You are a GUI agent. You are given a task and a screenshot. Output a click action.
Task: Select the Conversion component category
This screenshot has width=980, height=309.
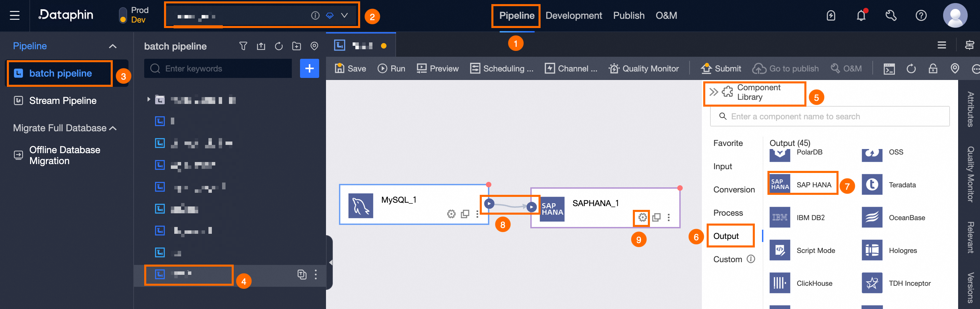tap(734, 190)
